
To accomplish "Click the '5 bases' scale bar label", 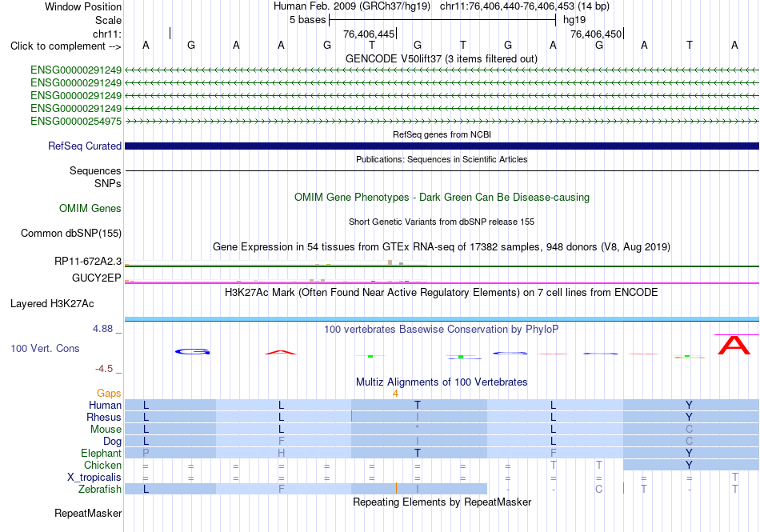I will click(308, 20).
